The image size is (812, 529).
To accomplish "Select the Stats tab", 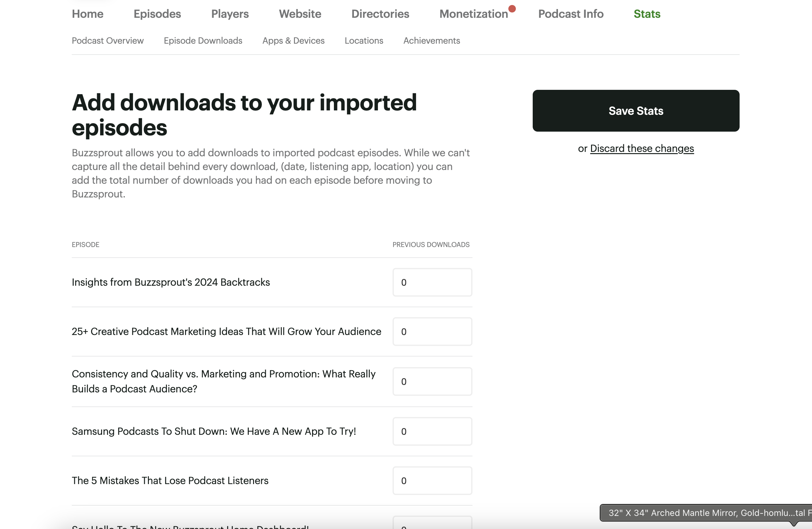I will coord(647,14).
